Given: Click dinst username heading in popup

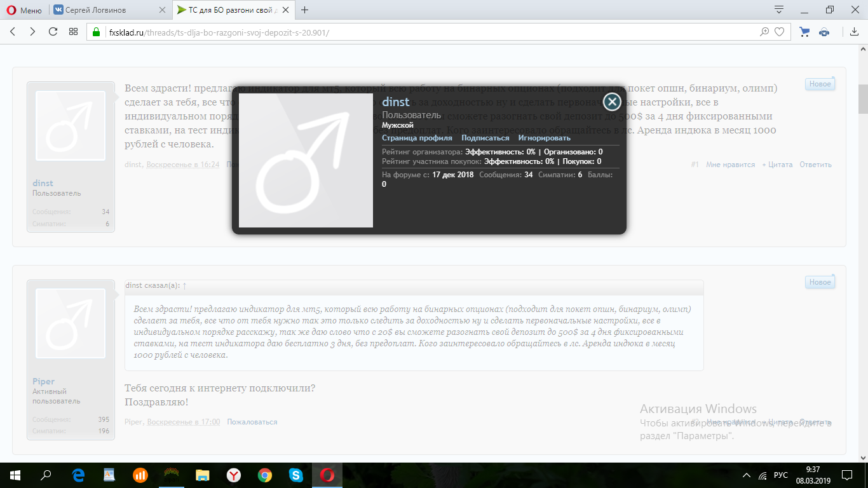Looking at the screenshot, I should click(x=396, y=102).
